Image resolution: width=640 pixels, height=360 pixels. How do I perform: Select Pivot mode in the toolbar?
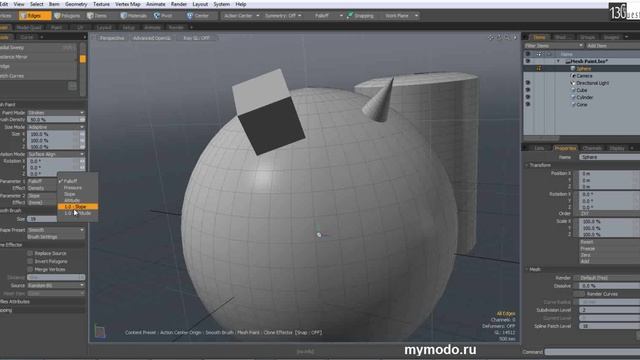[x=163, y=16]
